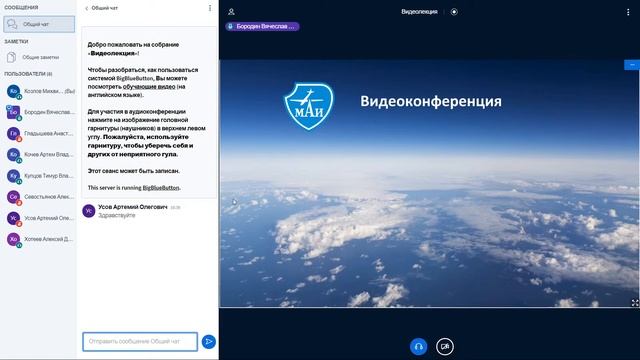640x360 pixels.
Task: Click the recording indicator next to Видеолекция
Action: (454, 12)
